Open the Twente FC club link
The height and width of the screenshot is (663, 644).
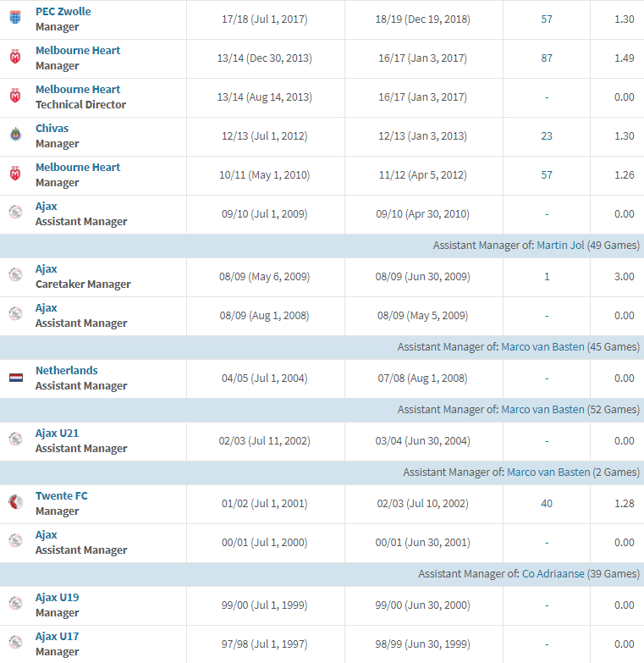click(61, 496)
